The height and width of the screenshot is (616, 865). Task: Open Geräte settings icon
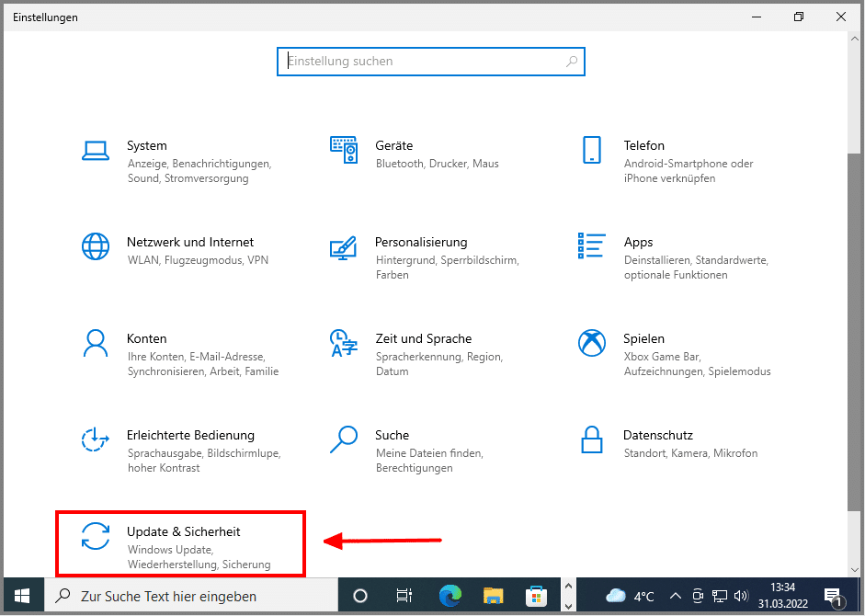coord(343,150)
